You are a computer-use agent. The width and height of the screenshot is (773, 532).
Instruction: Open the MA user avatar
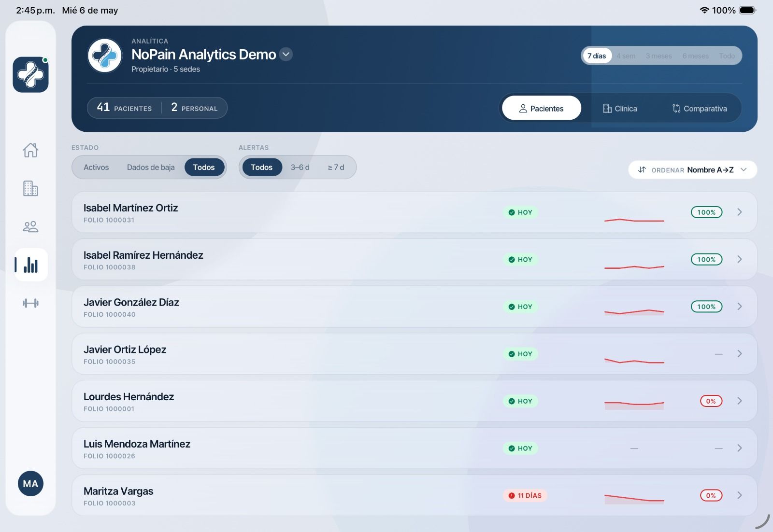tap(30, 484)
